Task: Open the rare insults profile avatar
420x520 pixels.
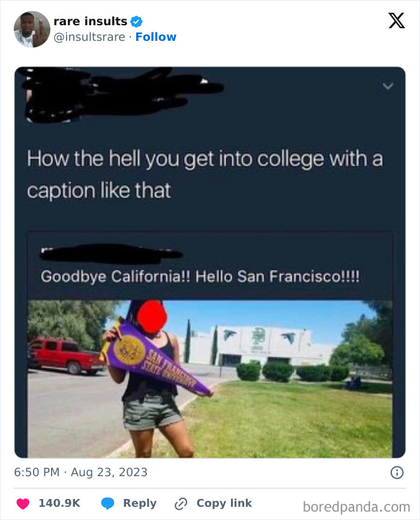Action: pos(32,29)
